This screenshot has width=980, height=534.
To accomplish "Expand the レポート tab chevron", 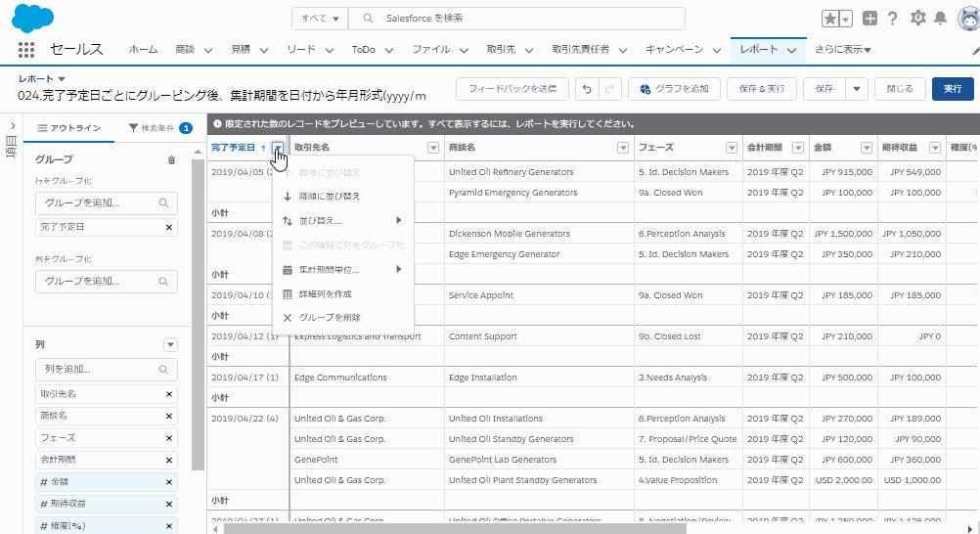I will [792, 50].
